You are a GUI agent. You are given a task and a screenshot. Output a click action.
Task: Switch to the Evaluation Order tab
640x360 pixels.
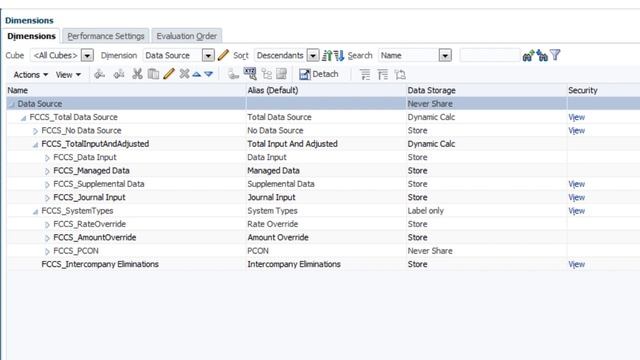click(187, 36)
